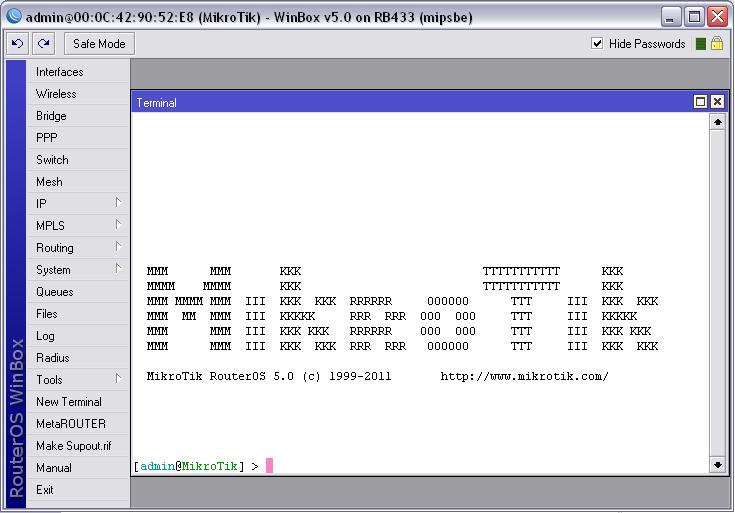Open the Log menu item
This screenshot has height=513, width=735.
click(x=78, y=336)
